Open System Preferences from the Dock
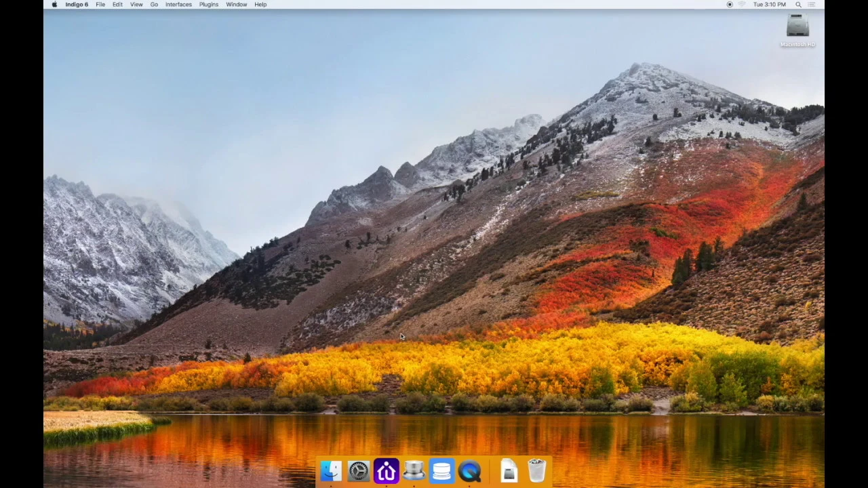 359,470
